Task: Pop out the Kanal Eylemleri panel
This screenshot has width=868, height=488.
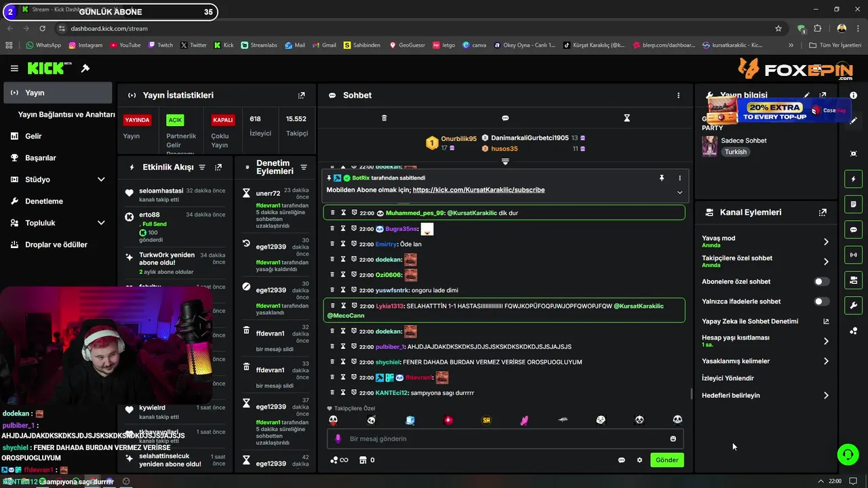Action: coord(823,212)
